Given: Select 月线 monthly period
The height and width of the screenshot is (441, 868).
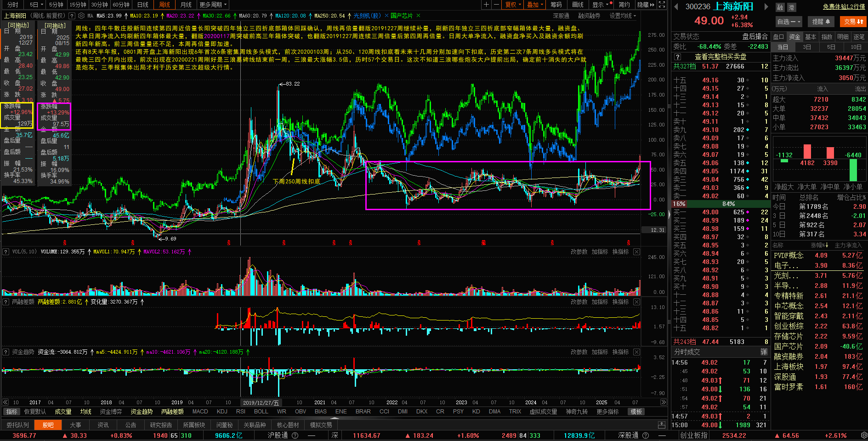Looking at the screenshot, I should pos(186,5).
